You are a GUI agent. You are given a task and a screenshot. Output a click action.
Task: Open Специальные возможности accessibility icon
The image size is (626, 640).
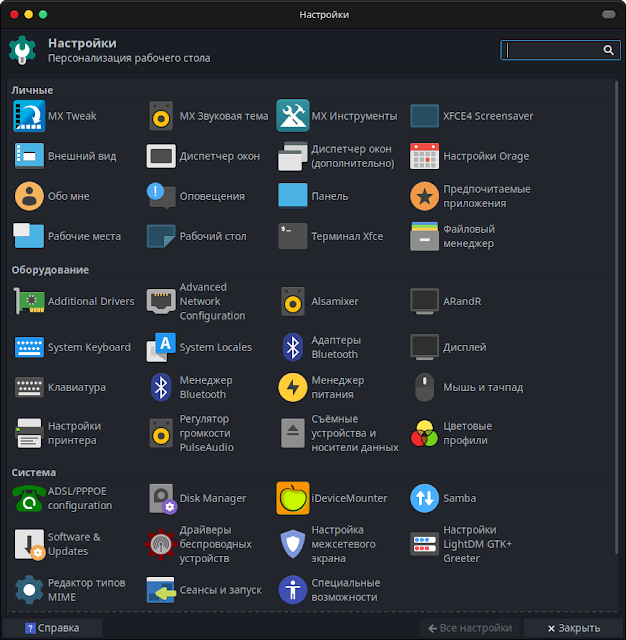coord(293,590)
